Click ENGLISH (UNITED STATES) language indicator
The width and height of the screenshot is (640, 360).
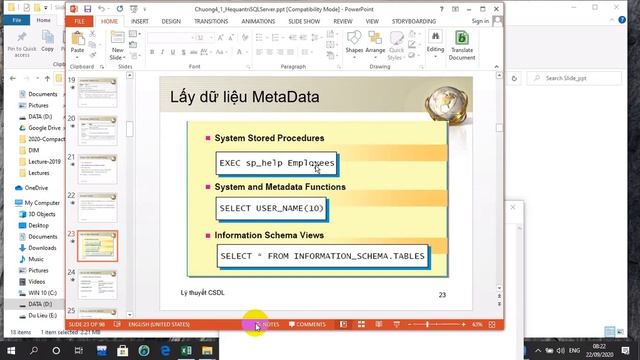click(159, 324)
